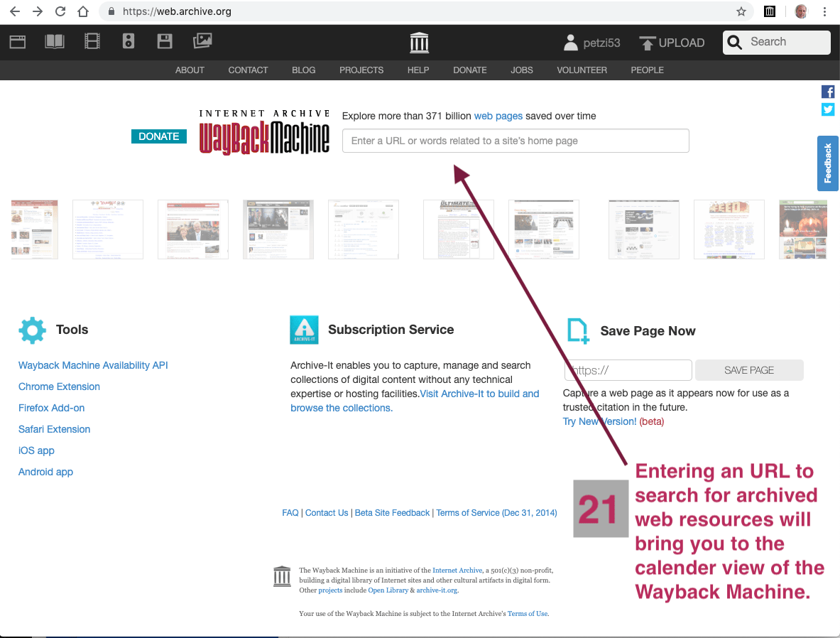Image resolution: width=840 pixels, height=638 pixels.
Task: Bookmark this page with the star icon
Action: 741,11
